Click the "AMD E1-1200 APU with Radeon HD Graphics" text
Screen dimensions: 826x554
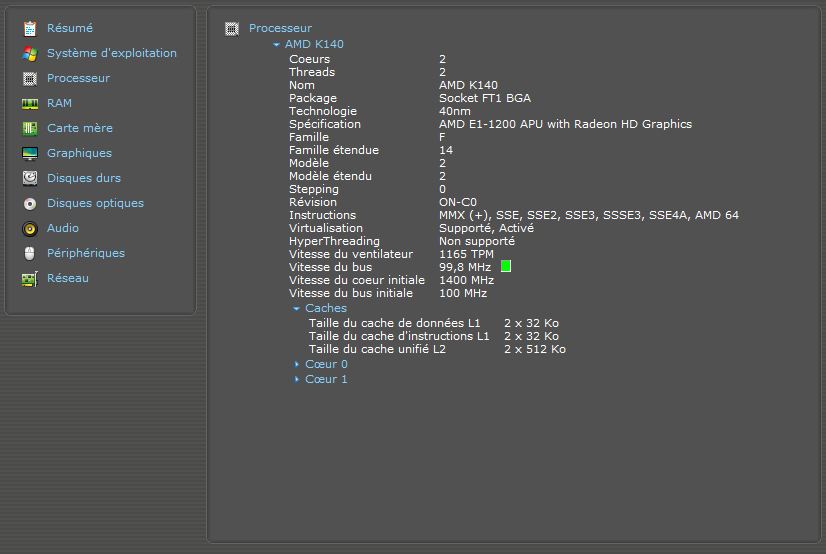[565, 124]
